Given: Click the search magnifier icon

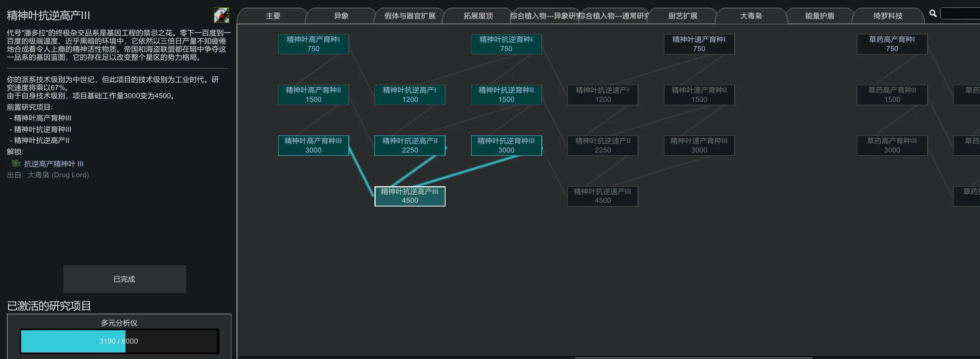Looking at the screenshot, I should point(933,13).
